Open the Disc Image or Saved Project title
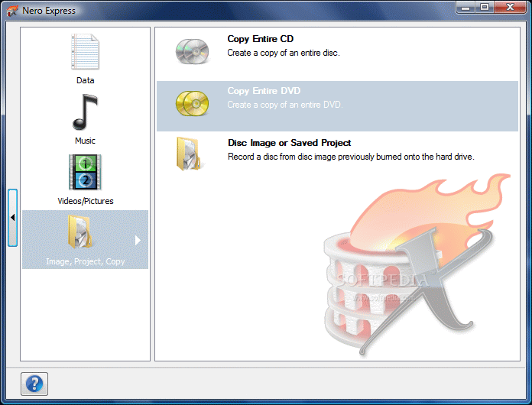 click(290, 143)
